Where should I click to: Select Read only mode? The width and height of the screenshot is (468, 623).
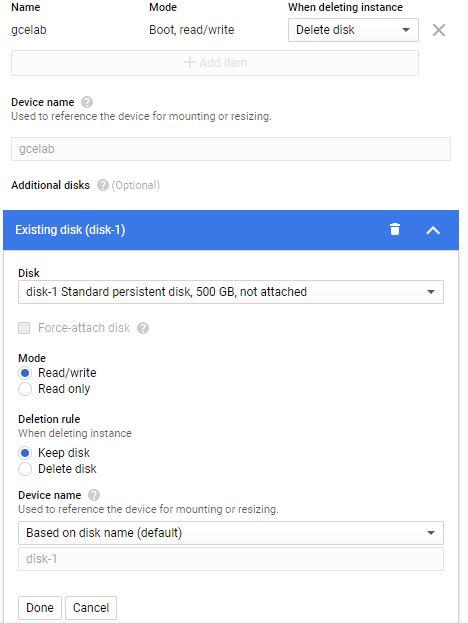coord(25,389)
